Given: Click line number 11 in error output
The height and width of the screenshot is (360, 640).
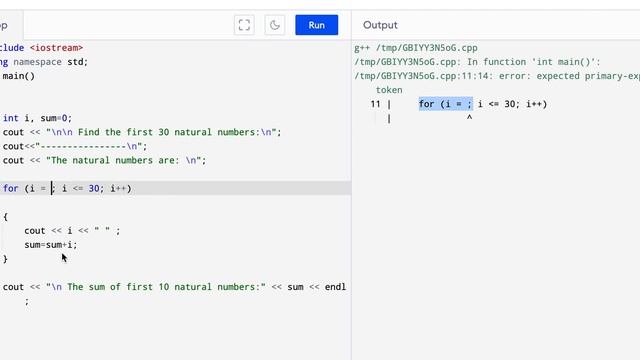Looking at the screenshot, I should pyautogui.click(x=376, y=104).
